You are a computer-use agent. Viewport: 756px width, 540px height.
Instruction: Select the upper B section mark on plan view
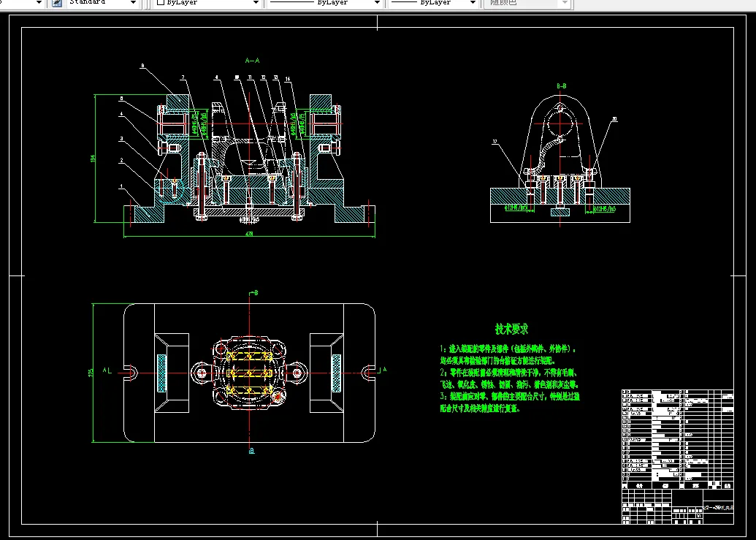(254, 293)
